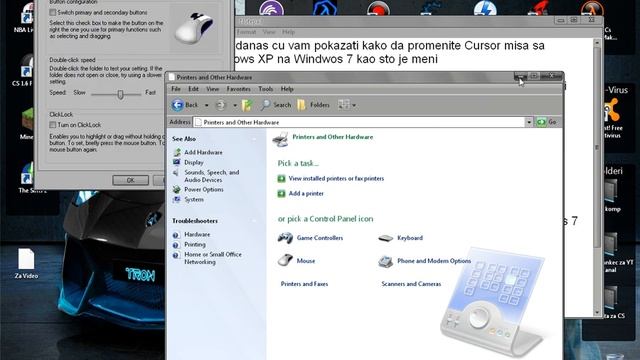This screenshot has height=360, width=640.
Task: Open the Back button history dropdown arrow
Action: coord(207,105)
